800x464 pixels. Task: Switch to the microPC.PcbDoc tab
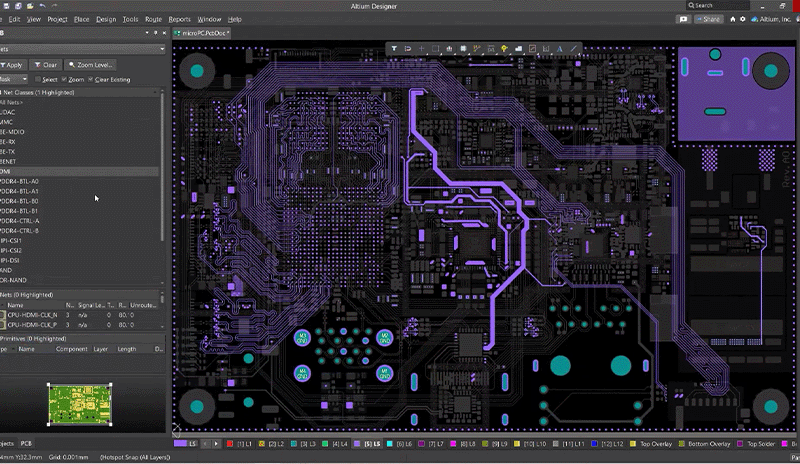(x=204, y=33)
